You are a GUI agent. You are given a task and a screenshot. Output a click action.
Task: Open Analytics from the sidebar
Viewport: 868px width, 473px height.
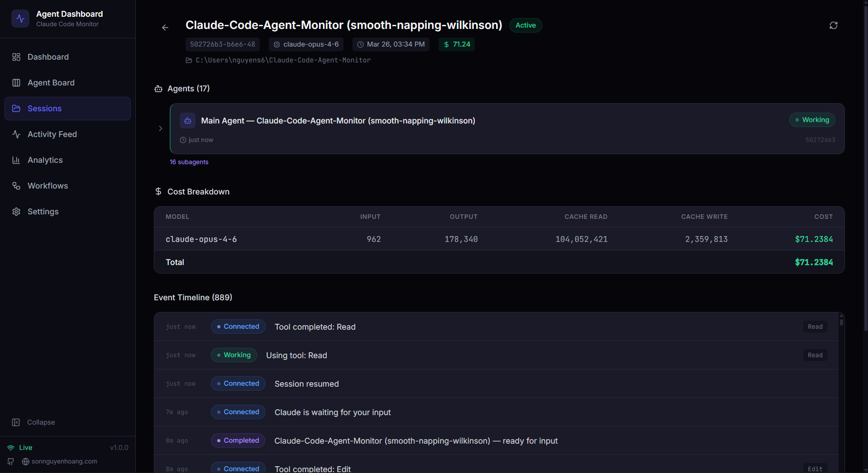pos(68,160)
